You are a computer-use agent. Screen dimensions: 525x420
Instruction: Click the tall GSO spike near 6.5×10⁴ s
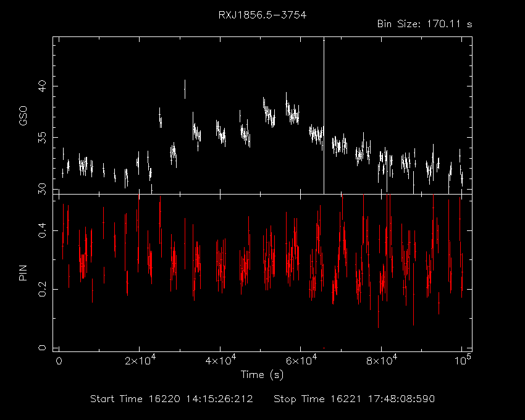click(324, 115)
